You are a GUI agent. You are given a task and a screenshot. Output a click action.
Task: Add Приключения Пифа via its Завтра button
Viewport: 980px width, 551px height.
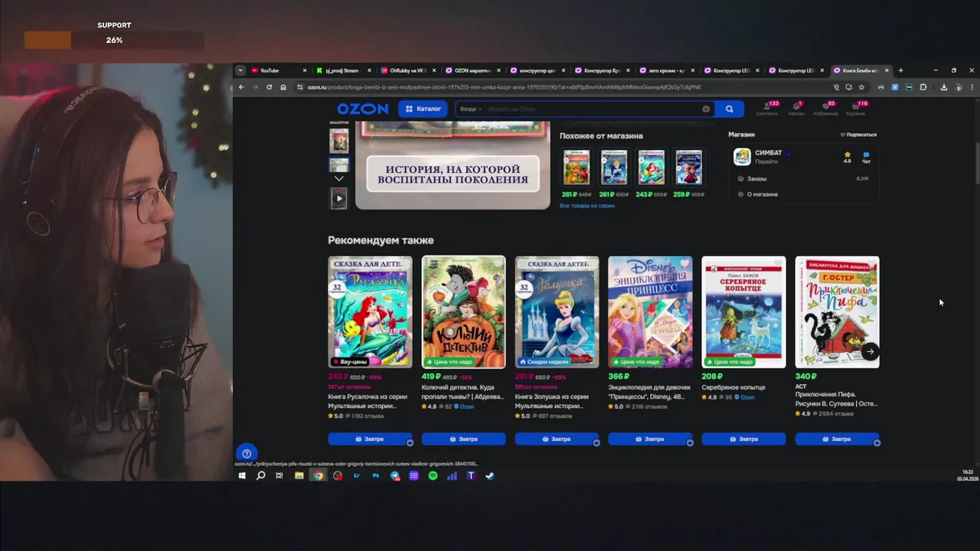click(x=837, y=439)
